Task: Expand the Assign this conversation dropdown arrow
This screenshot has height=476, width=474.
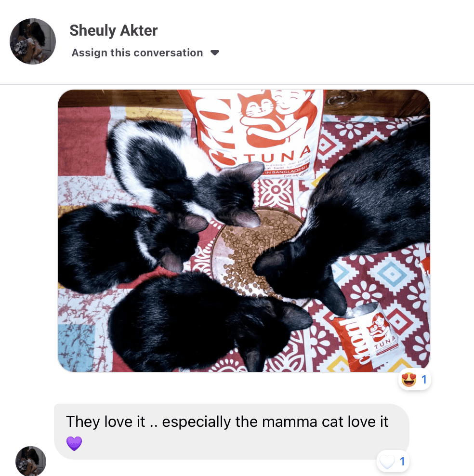Action: (215, 53)
